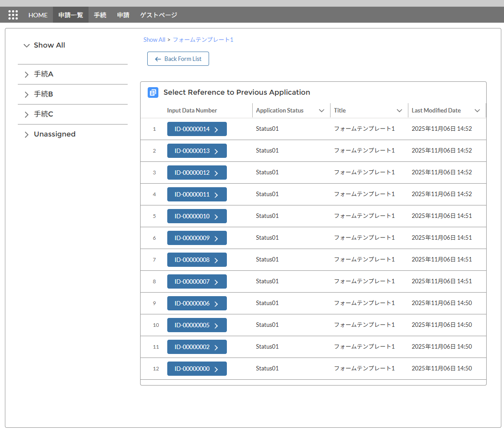The height and width of the screenshot is (430, 504).
Task: Click the Select Reference panel document icon
Action: [x=153, y=92]
